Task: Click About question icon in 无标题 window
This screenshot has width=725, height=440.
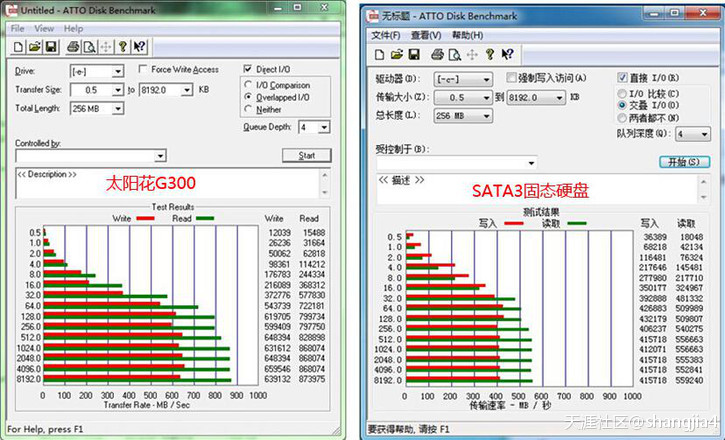Action: (x=490, y=55)
